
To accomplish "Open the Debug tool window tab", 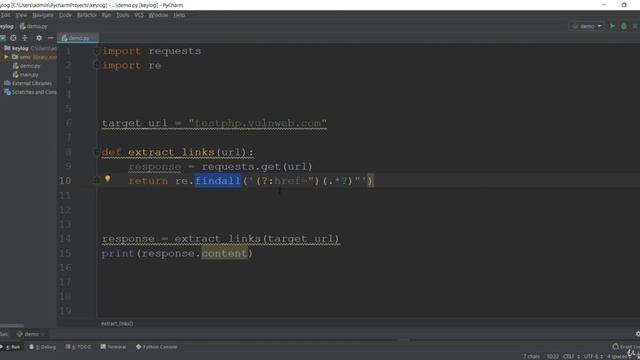I will 42,347.
